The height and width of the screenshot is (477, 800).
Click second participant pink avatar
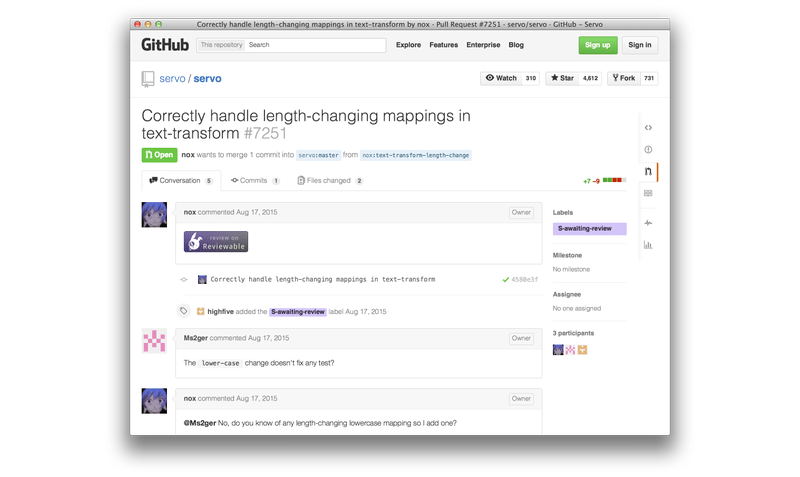tap(570, 349)
